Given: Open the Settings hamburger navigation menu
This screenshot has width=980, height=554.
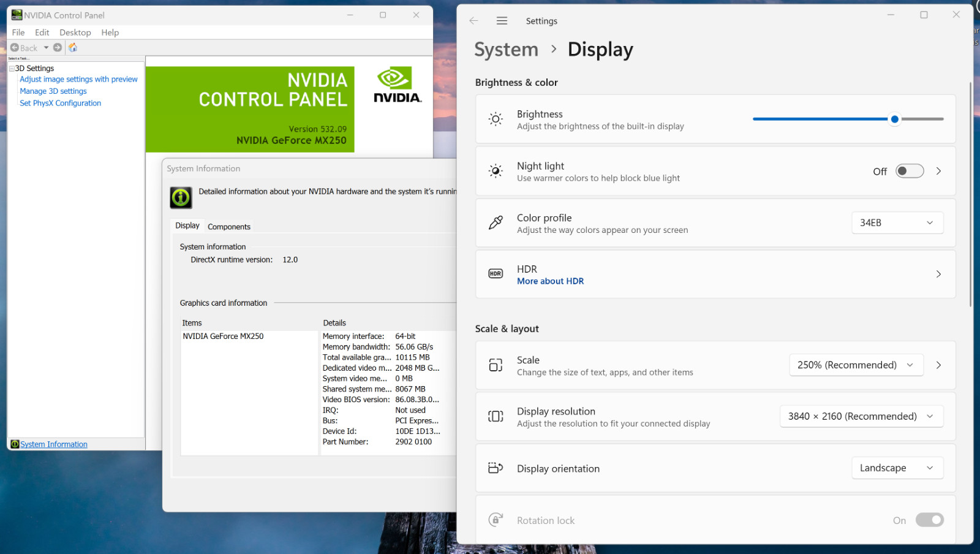Looking at the screenshot, I should [502, 21].
